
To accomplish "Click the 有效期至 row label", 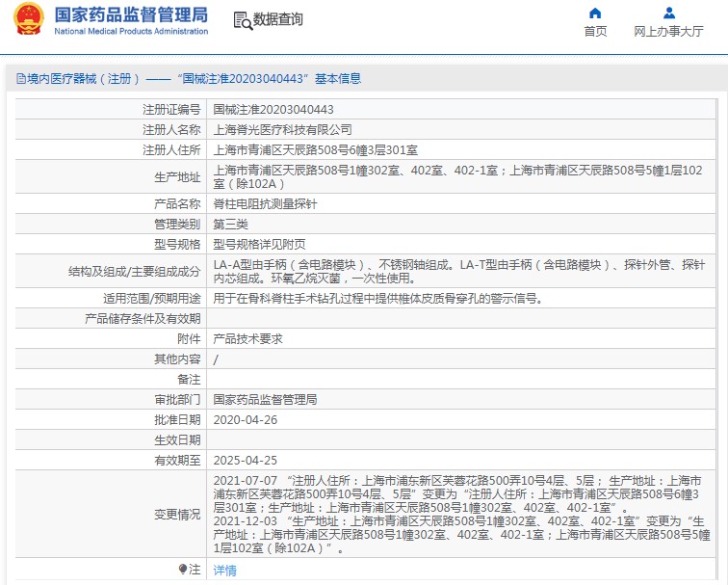I will coord(177,461).
